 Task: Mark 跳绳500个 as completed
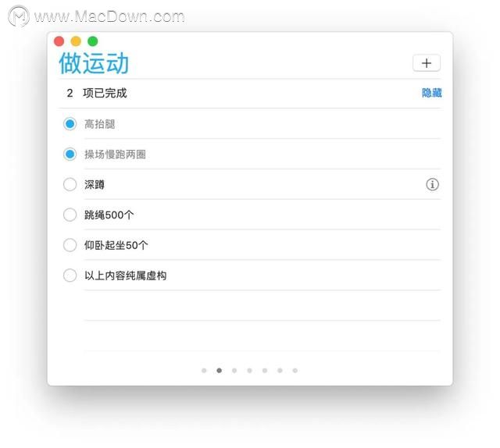70,215
